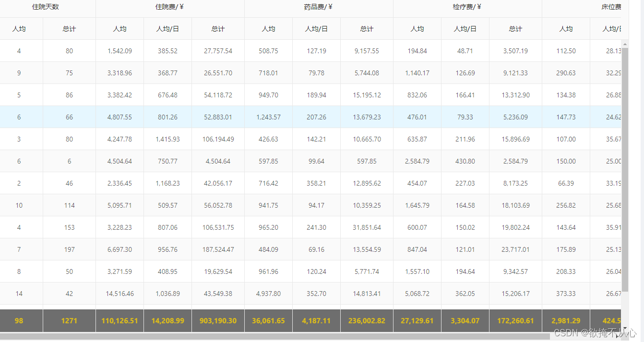The height and width of the screenshot is (342, 644).
Task: Sort by 人均 under 住院天数
Action: click(x=19, y=29)
